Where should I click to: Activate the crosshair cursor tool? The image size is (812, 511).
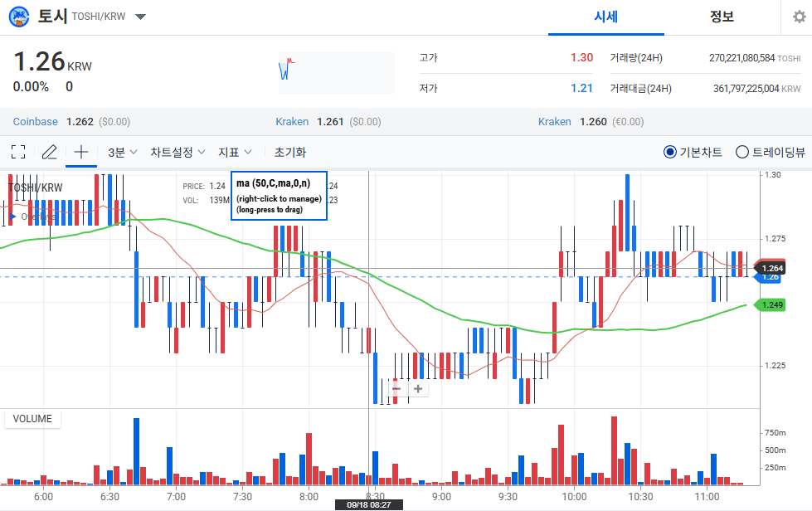81,152
